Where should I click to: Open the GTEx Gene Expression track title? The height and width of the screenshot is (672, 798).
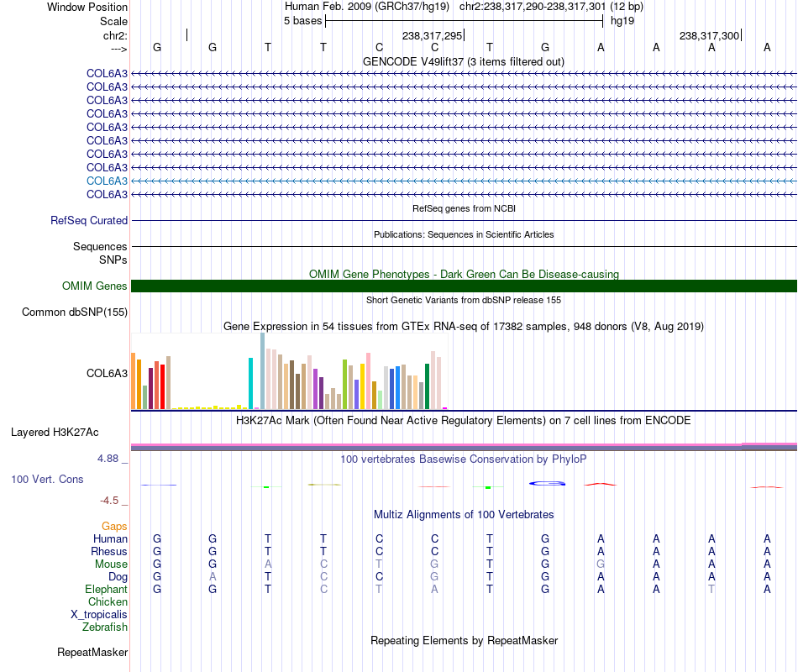coord(464,326)
